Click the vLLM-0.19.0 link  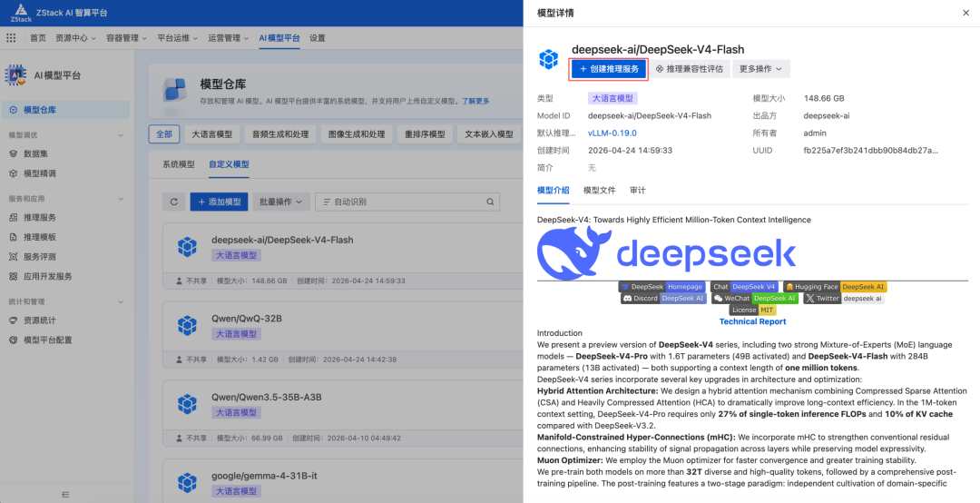pyautogui.click(x=612, y=133)
